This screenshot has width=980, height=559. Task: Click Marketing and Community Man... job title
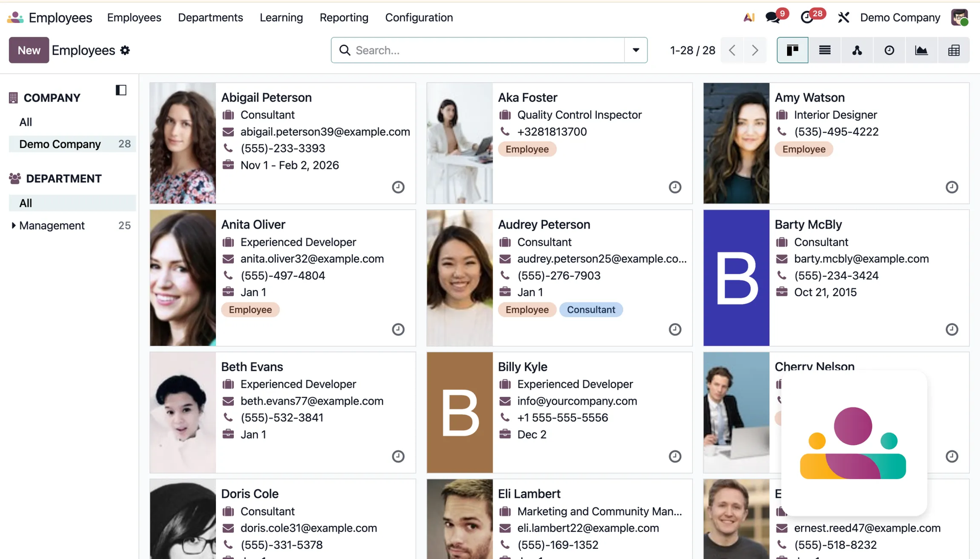[x=600, y=511]
